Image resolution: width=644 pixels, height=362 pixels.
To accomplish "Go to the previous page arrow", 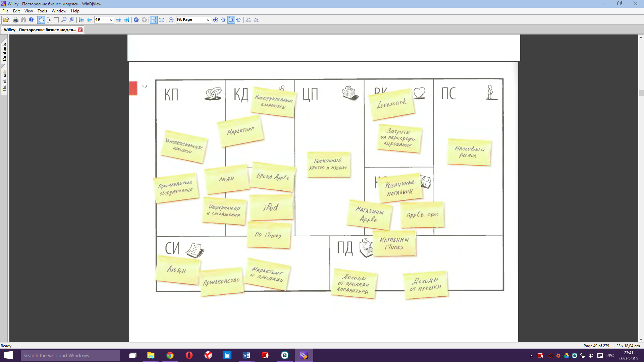I will point(89,20).
